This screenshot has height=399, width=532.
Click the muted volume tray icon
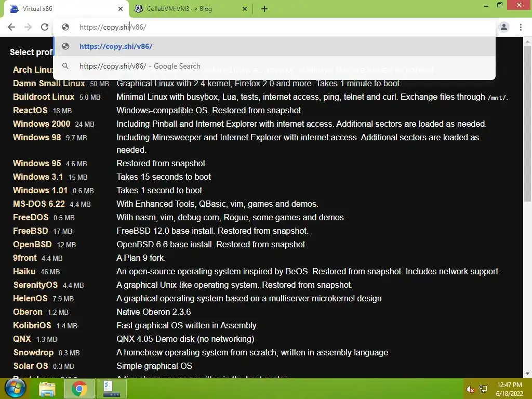click(470, 389)
